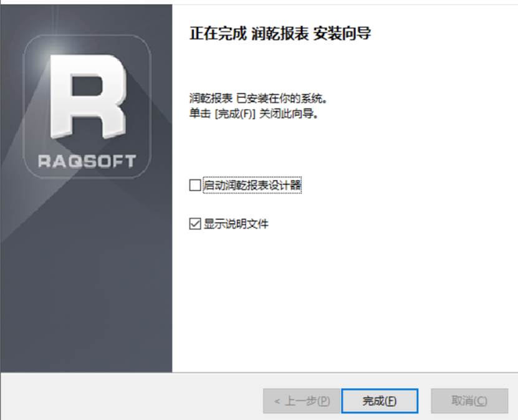This screenshot has width=518, height=420.
Task: Click the 显示说明文件 label text
Action: coord(236,224)
